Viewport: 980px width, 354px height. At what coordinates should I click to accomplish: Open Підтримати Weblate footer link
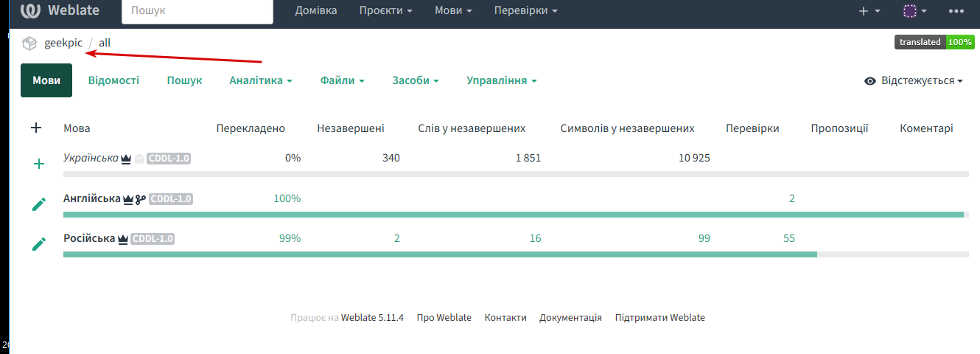point(659,318)
